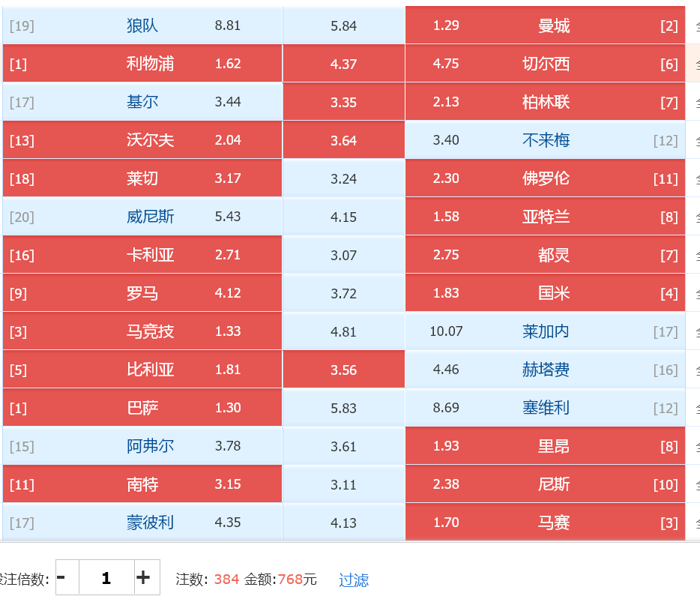Toggle 佛罗伦 away win at 2.30
700x605 pixels.
point(545,178)
